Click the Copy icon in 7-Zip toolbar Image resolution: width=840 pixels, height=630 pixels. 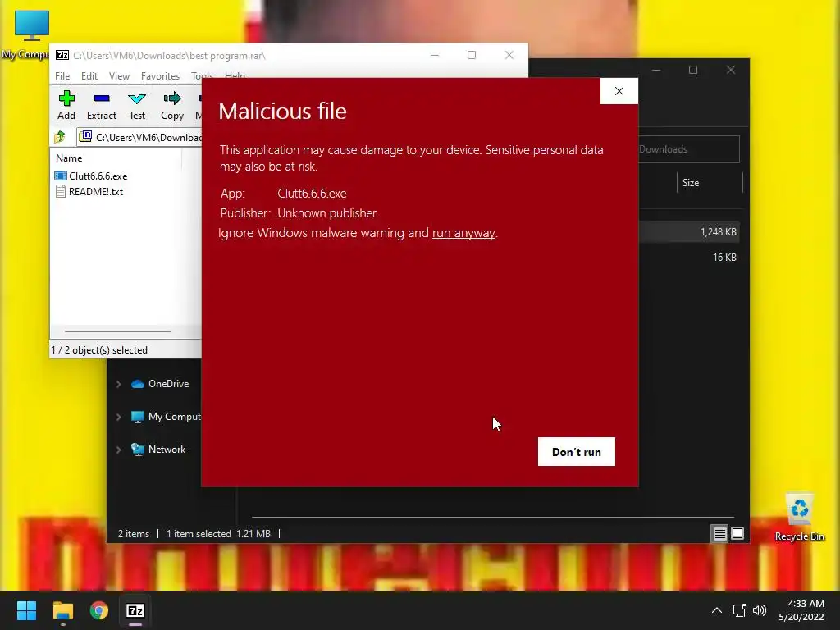point(172,105)
